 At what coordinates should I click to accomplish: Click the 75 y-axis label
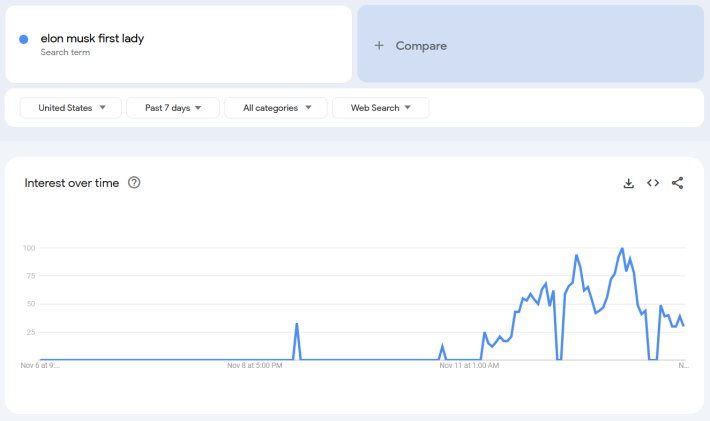click(x=31, y=276)
